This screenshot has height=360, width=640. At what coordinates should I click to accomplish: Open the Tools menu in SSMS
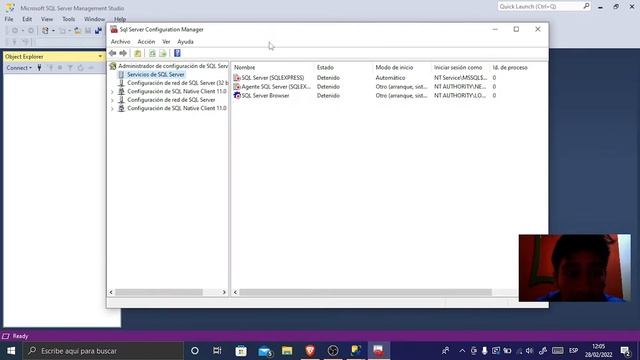[69, 19]
